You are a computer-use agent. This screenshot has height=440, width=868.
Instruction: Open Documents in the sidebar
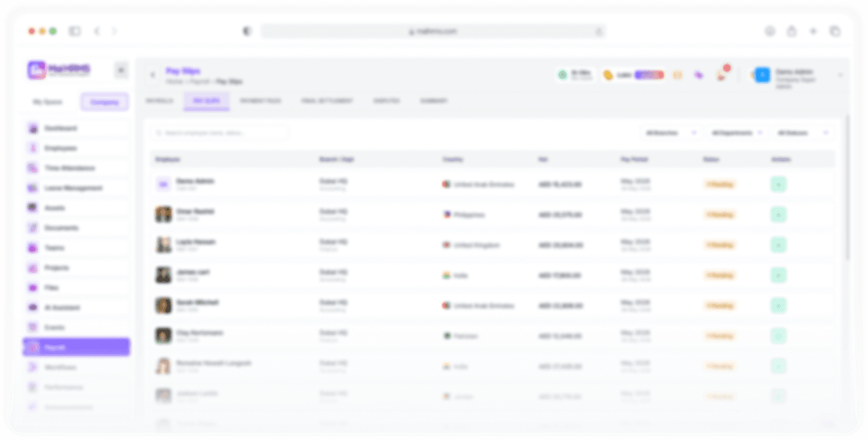[x=76, y=228]
